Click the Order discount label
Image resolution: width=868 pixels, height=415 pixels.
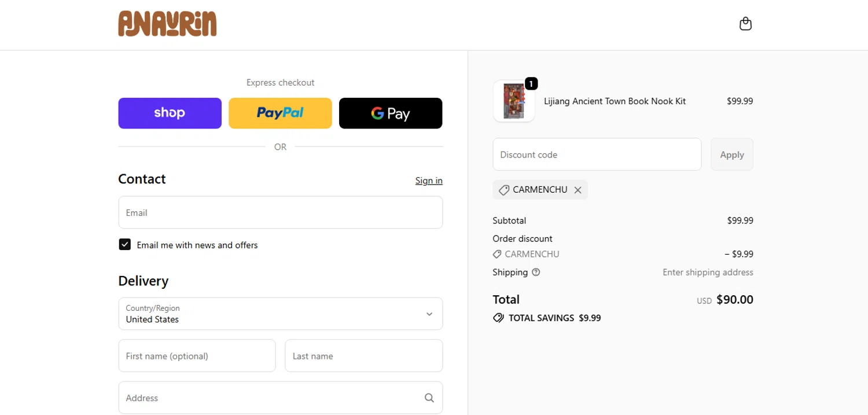pos(523,238)
